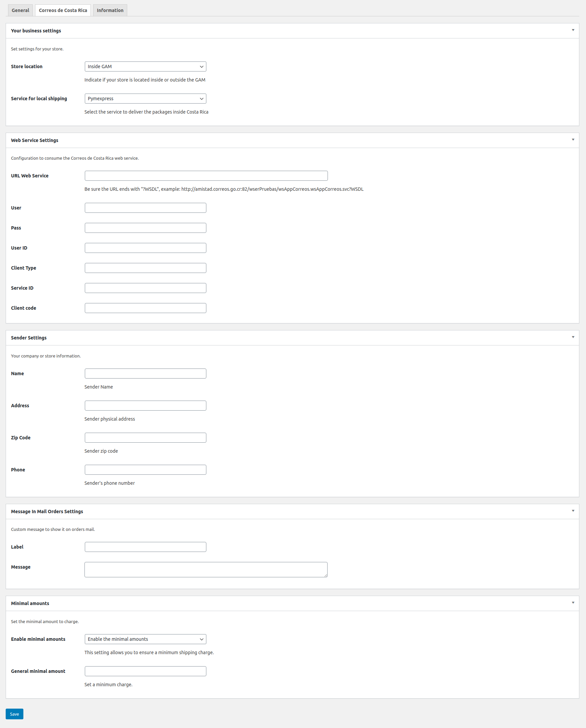586x728 pixels.
Task: Click the Label input field
Action: click(145, 547)
